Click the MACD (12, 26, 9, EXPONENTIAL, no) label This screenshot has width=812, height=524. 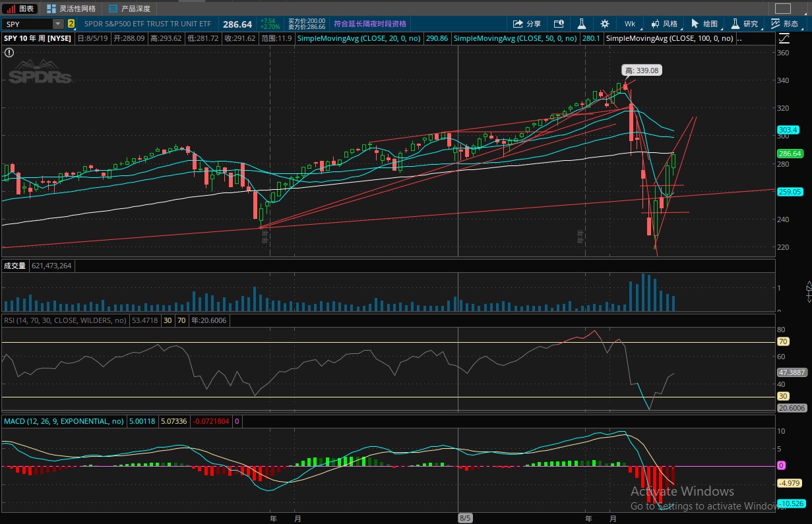coord(65,421)
